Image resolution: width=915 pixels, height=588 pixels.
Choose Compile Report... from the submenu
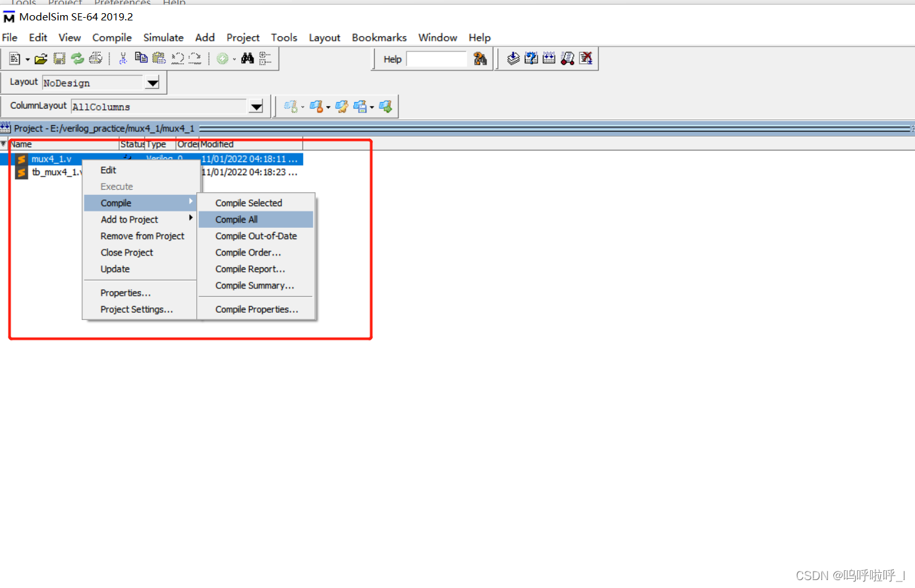tap(256, 269)
